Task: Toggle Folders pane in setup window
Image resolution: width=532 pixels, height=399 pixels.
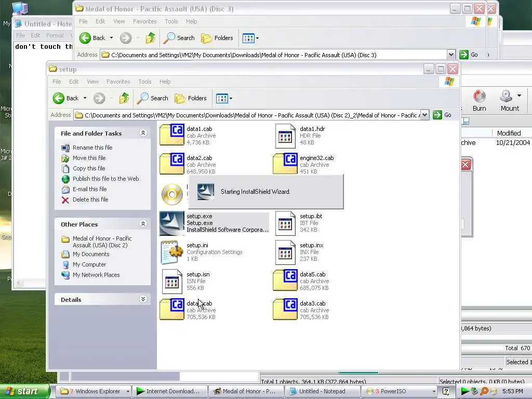Action: 191,98
